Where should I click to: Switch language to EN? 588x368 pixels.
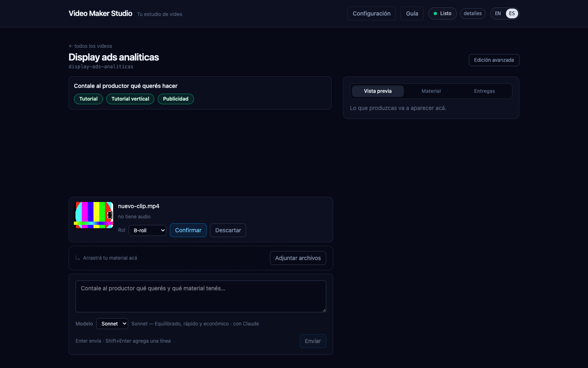pos(498,13)
